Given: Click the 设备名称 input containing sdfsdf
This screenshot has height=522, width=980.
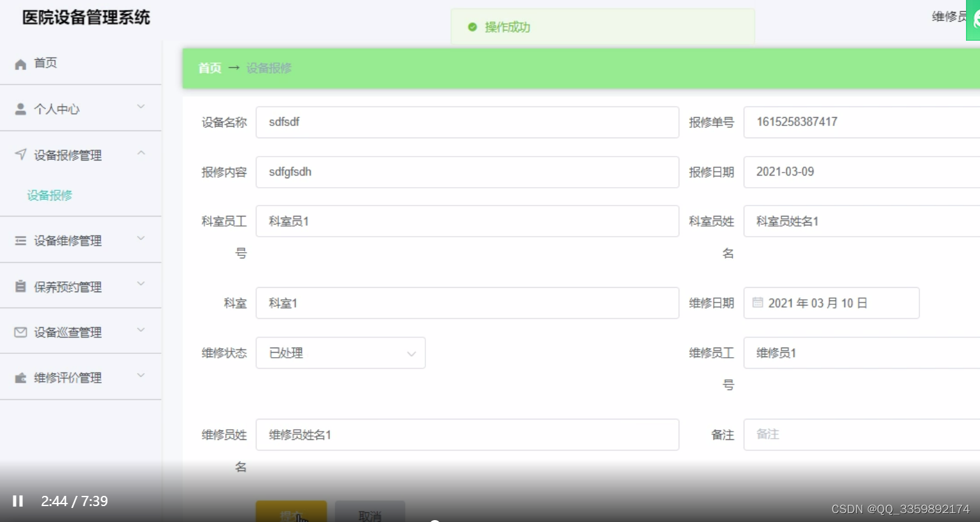Looking at the screenshot, I should tap(467, 122).
